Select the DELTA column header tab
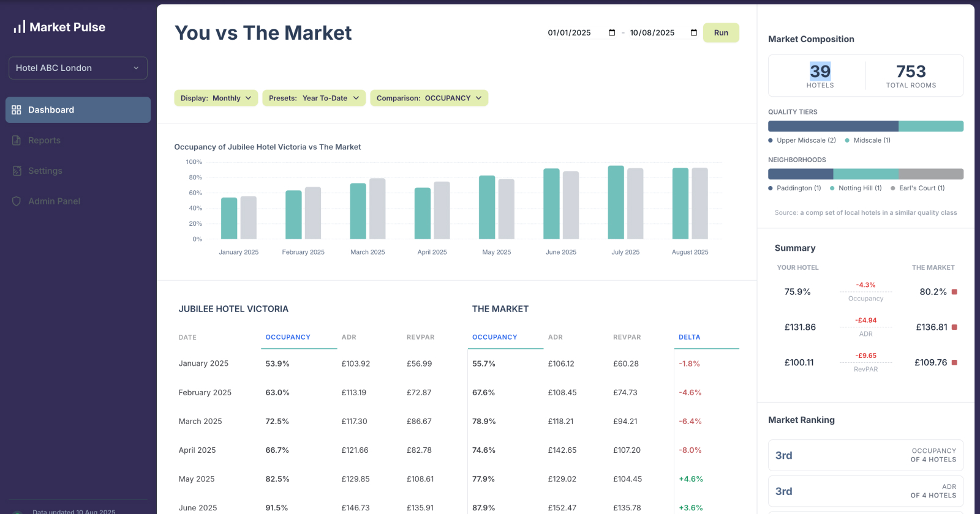 point(689,337)
